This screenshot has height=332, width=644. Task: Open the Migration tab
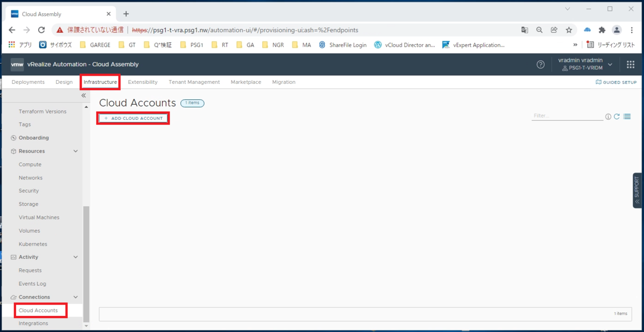pos(284,82)
